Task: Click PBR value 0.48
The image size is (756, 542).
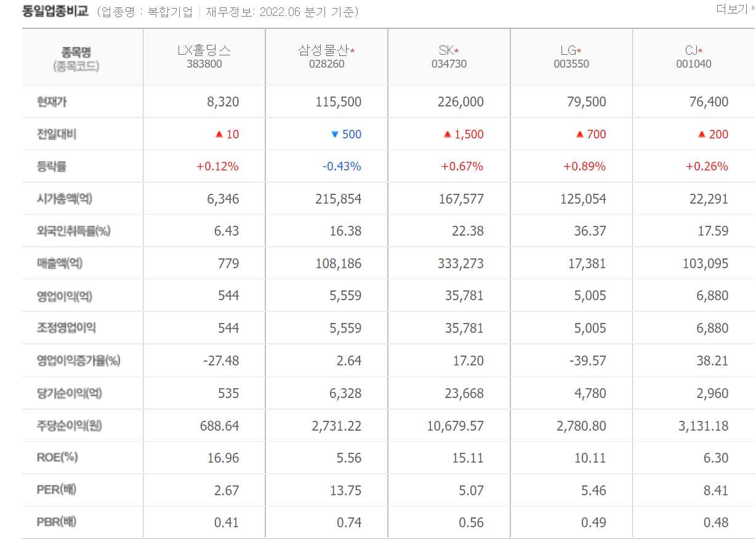Action: [717, 523]
